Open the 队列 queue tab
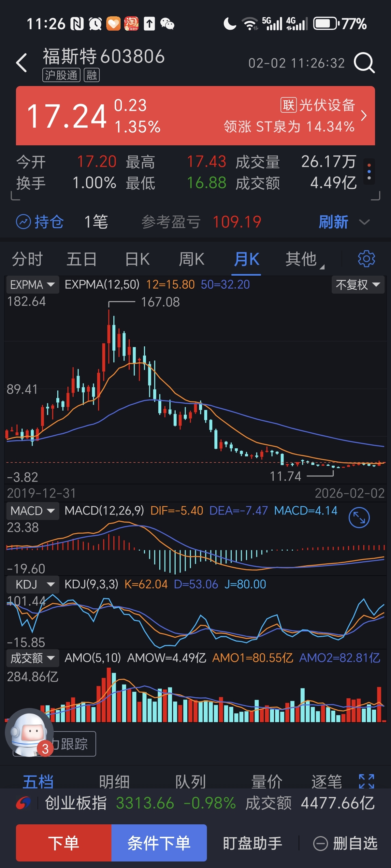Viewport: 391px width, 868px height. click(190, 781)
